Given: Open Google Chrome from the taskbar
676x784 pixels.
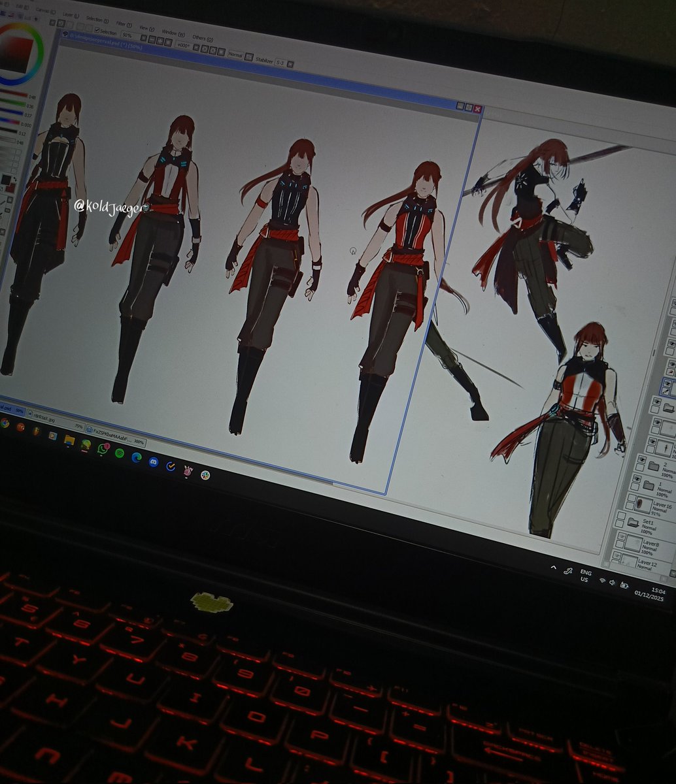Looking at the screenshot, I should (x=5, y=423).
